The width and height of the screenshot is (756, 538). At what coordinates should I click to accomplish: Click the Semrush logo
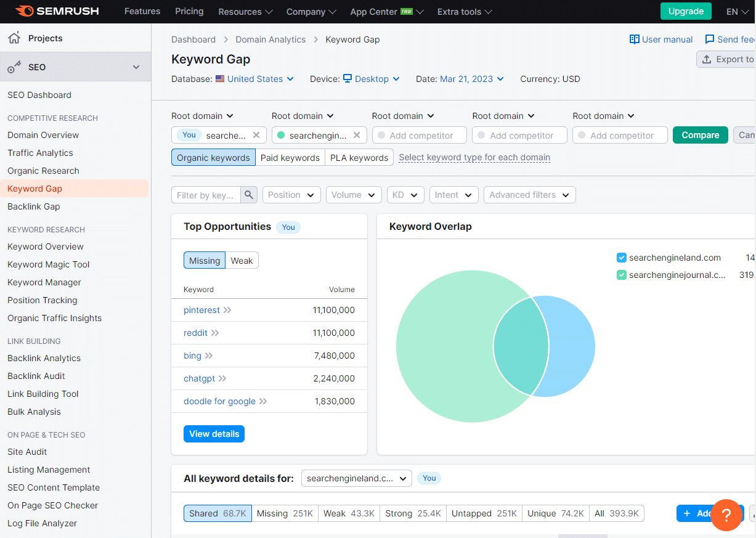pos(57,11)
